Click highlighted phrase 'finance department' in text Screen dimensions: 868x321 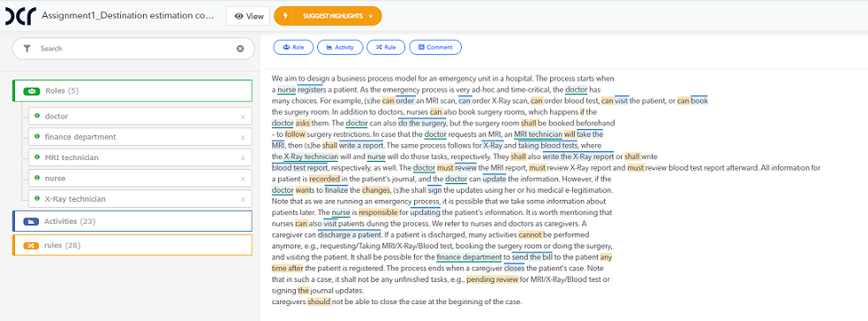coord(469,257)
